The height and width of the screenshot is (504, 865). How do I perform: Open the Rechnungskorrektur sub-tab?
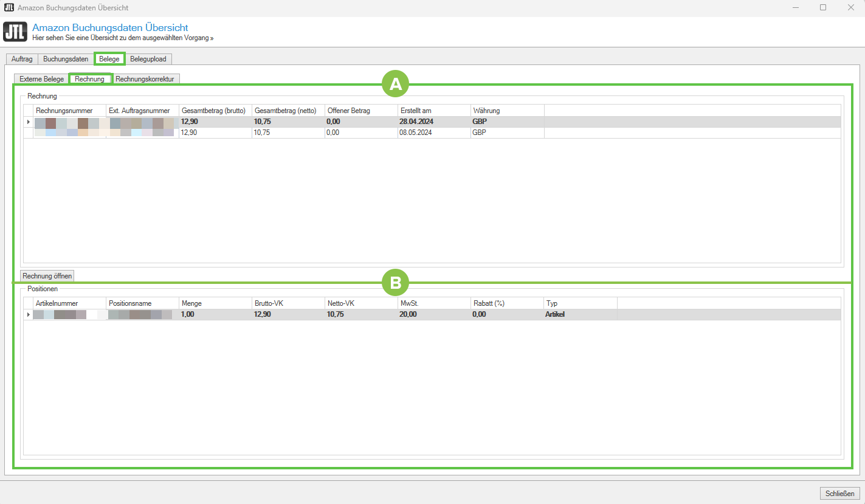click(145, 79)
